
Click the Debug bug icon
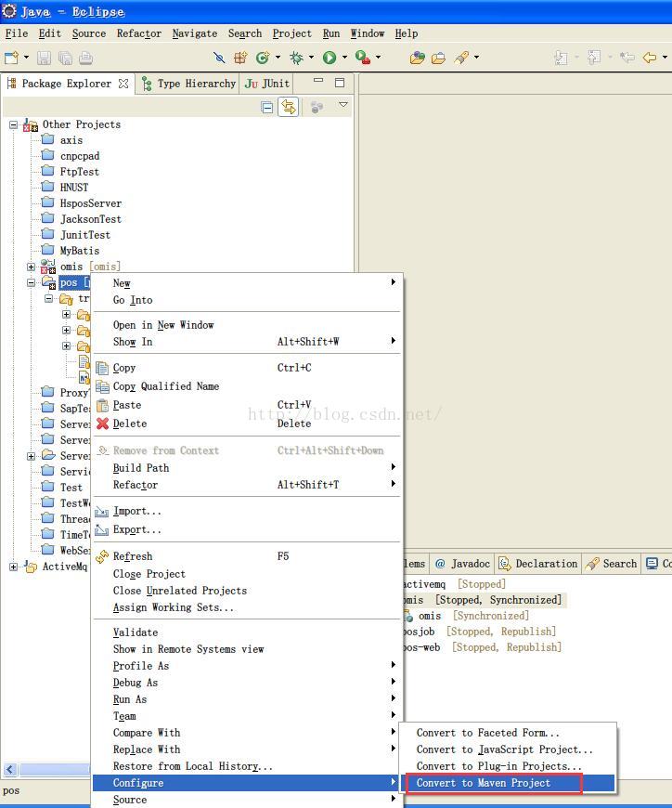tap(297, 58)
